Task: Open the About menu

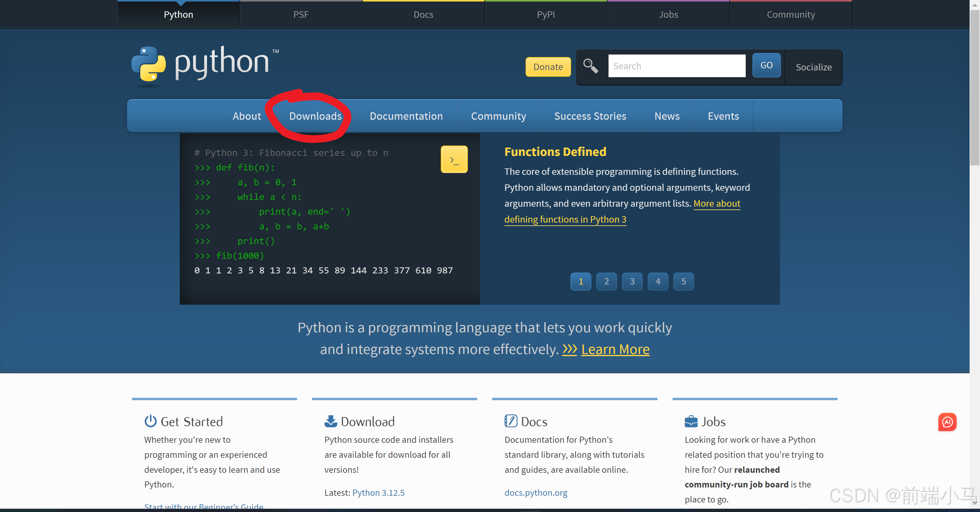Action: (247, 116)
